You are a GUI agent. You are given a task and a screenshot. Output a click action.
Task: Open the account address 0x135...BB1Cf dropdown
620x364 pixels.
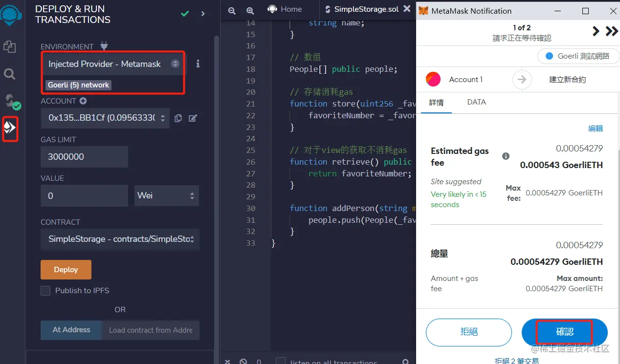(x=105, y=118)
